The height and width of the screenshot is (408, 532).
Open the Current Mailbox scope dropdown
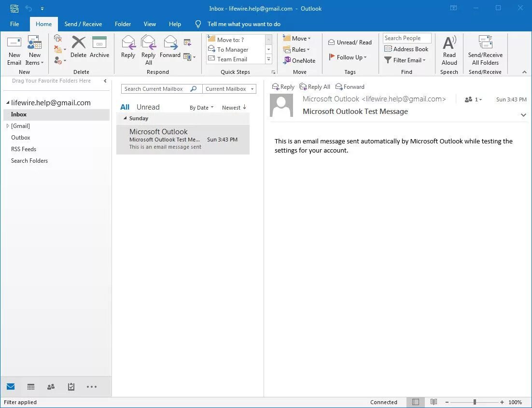pos(229,88)
